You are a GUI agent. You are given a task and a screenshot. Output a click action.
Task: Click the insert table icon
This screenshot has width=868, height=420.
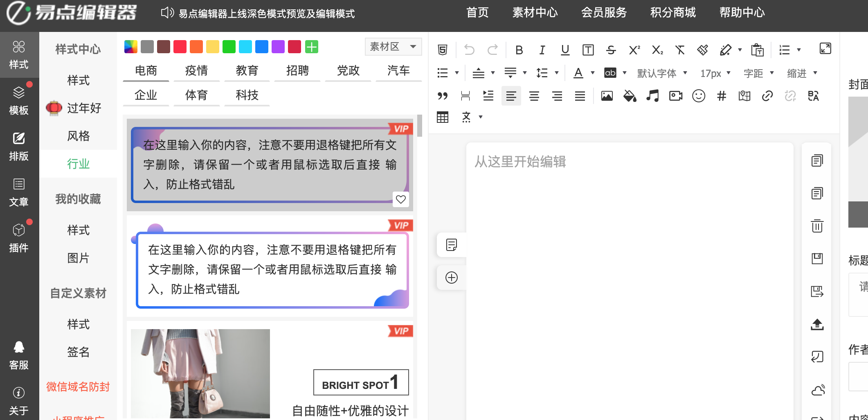click(x=443, y=117)
